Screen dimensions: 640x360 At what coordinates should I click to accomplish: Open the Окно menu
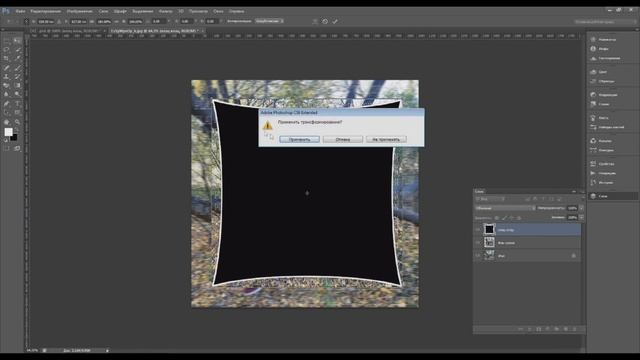tap(218, 11)
